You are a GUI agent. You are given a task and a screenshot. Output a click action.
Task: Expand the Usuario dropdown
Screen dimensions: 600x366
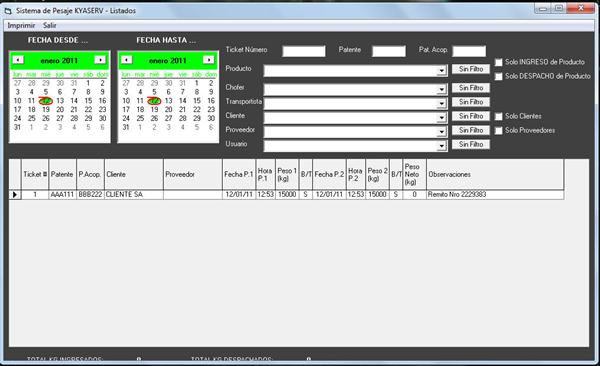click(442, 146)
